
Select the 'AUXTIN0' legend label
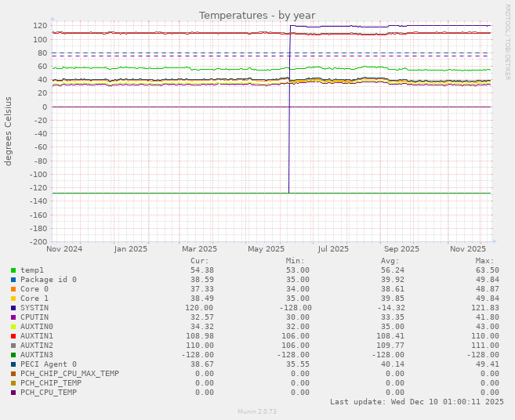(37, 327)
